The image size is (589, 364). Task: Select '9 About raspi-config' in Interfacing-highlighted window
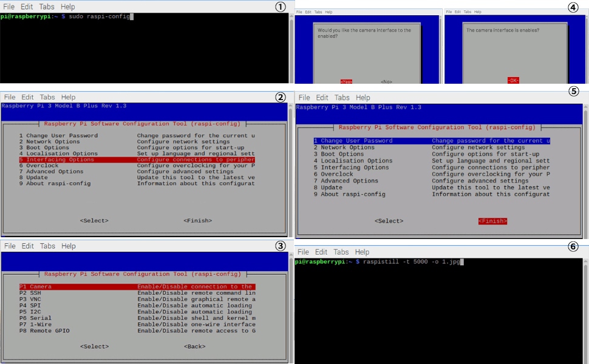(x=137, y=183)
